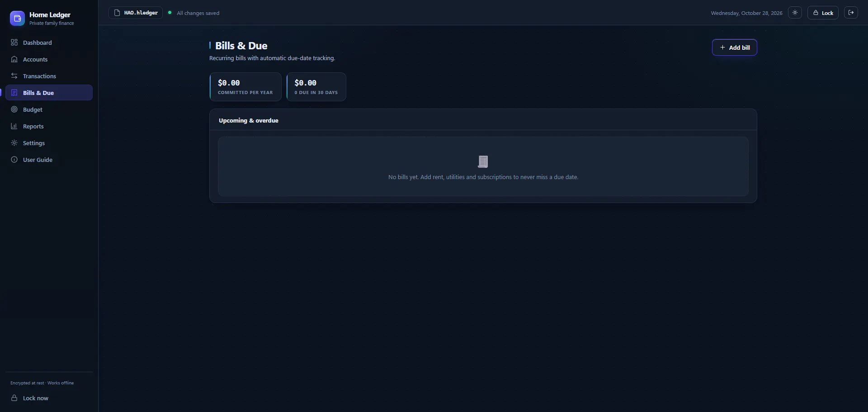Click the padlock icon beside Lock now
This screenshot has height=412, width=868.
pos(14,398)
